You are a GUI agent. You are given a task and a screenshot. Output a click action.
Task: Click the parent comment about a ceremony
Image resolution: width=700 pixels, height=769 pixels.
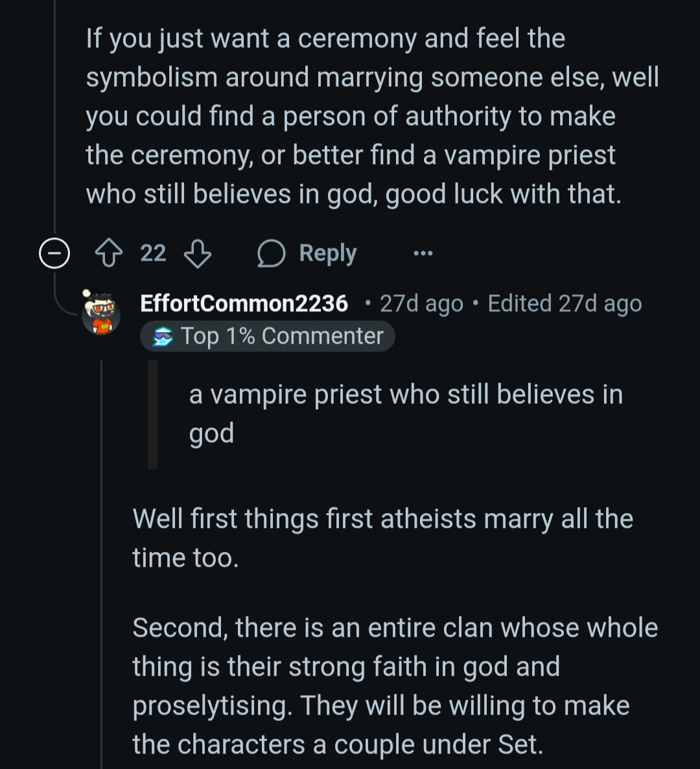371,117
